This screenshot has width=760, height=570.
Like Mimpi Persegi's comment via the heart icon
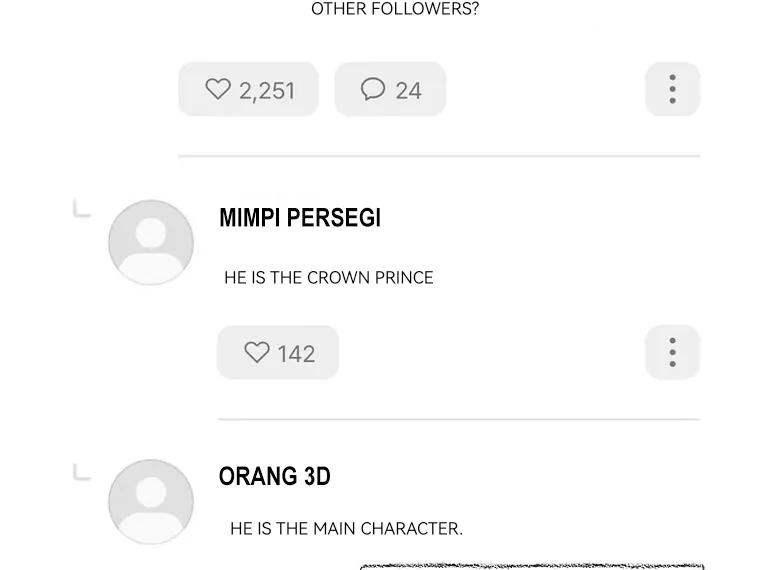point(257,352)
